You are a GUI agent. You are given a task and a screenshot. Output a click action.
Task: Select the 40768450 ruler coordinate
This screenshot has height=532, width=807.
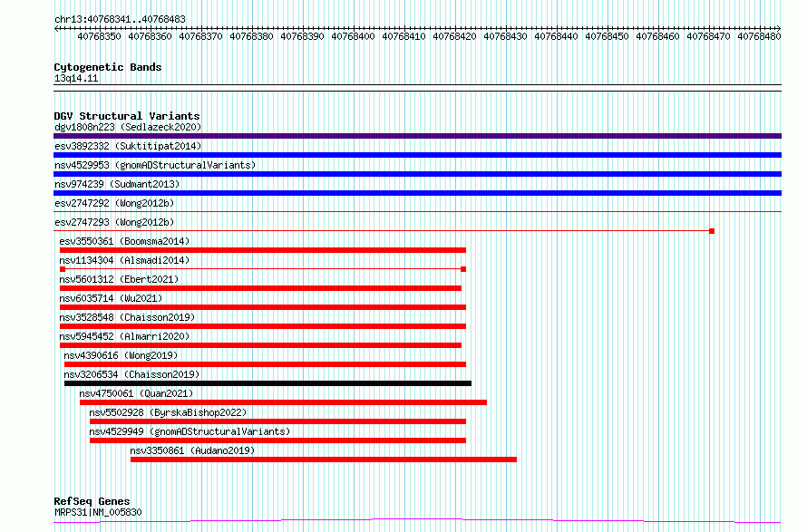(x=607, y=36)
